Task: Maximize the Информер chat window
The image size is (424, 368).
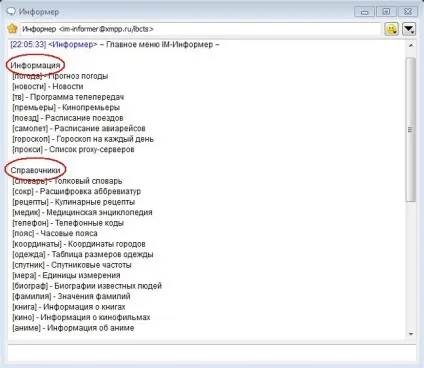Action: (x=386, y=12)
